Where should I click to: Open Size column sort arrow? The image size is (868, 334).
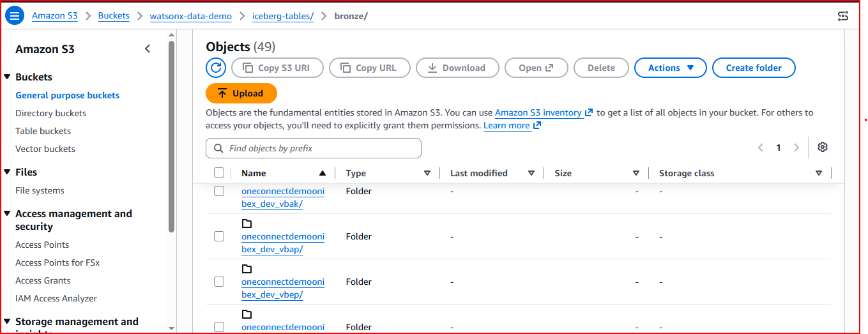click(636, 173)
